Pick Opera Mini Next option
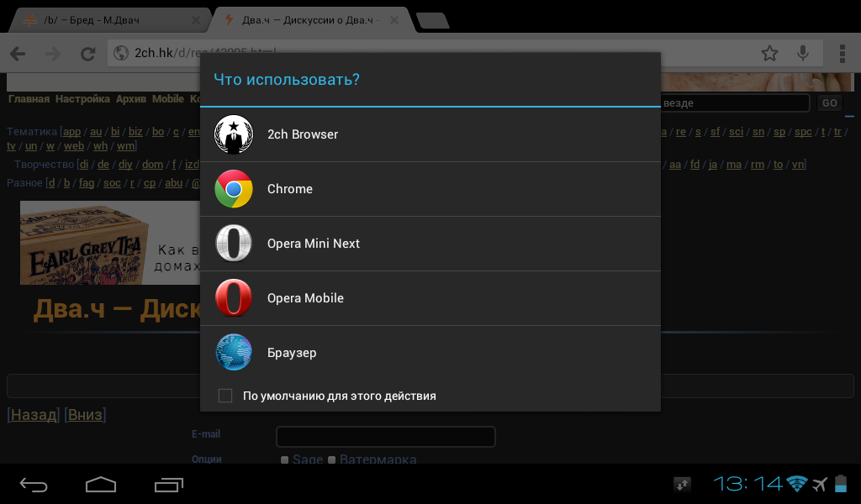 coord(430,244)
